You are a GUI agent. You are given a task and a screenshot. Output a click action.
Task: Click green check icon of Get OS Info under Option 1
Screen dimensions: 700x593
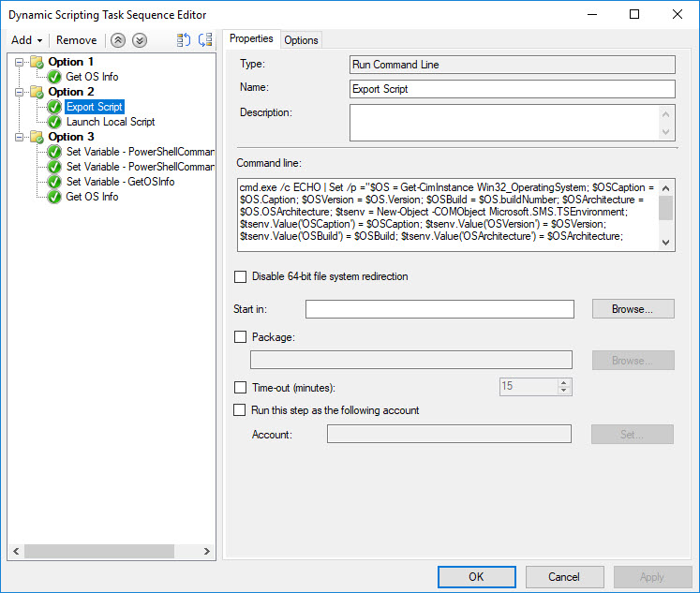54,77
